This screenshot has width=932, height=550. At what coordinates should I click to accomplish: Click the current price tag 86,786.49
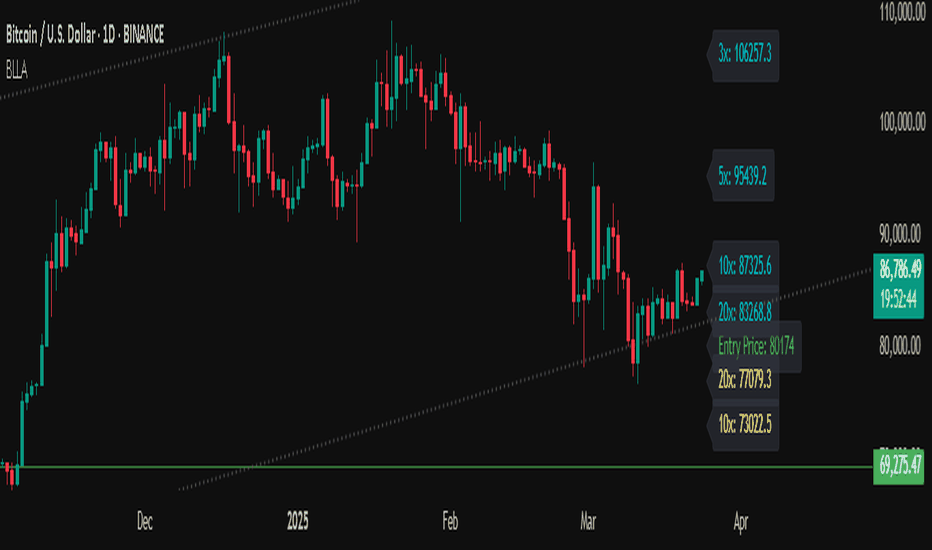(x=900, y=269)
